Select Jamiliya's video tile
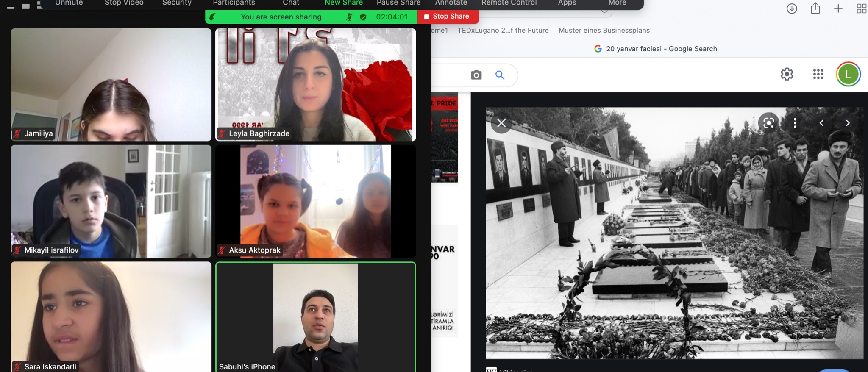The image size is (868, 372). click(x=111, y=84)
